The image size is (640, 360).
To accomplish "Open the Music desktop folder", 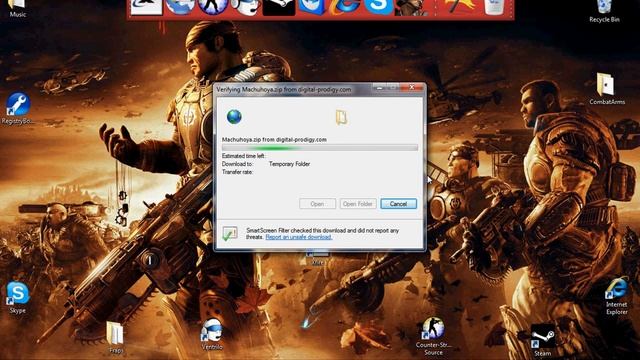I will pyautogui.click(x=18, y=8).
